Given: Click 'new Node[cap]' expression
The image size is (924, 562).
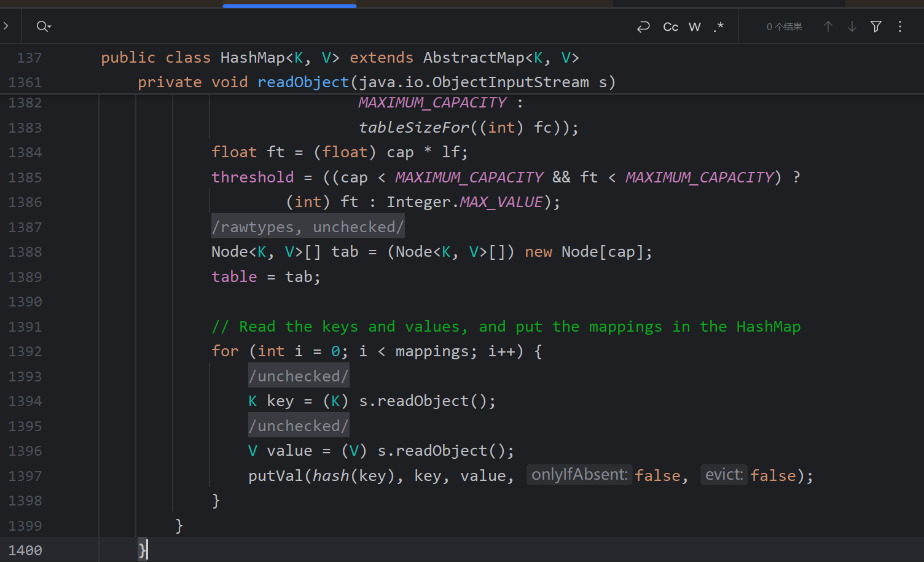Looking at the screenshot, I should (584, 252).
